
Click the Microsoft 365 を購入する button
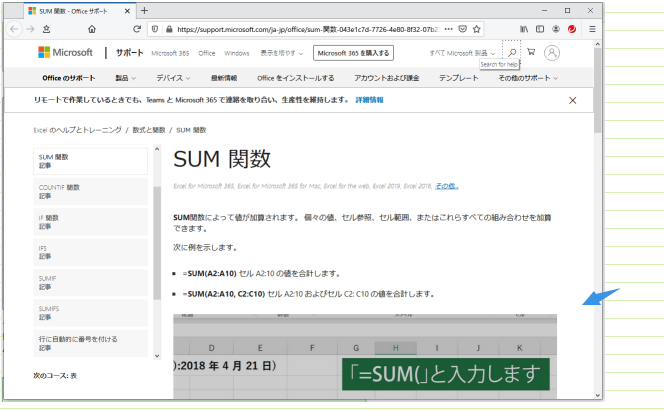point(353,53)
